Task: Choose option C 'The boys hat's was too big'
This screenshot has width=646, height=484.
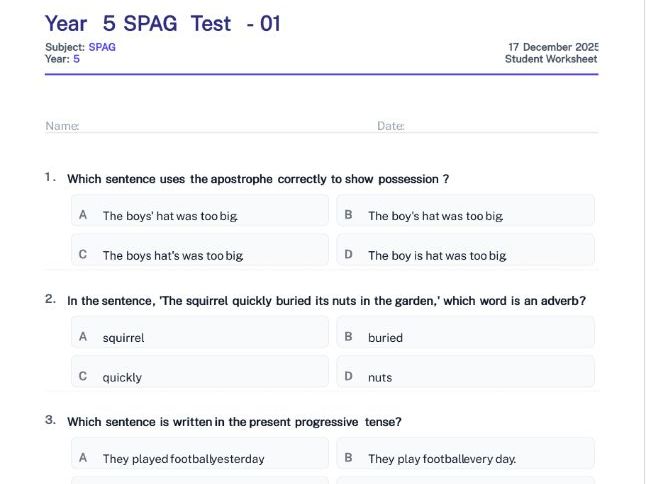Action: 200,255
